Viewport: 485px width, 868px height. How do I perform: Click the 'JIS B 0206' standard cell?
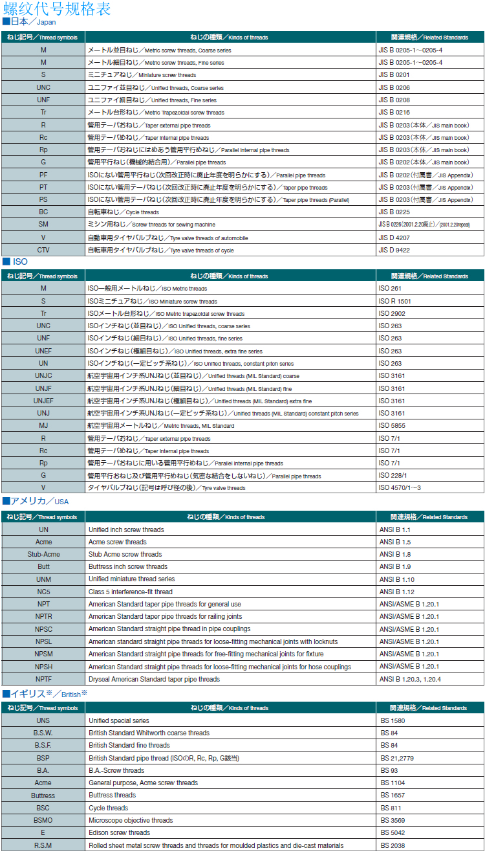point(430,87)
